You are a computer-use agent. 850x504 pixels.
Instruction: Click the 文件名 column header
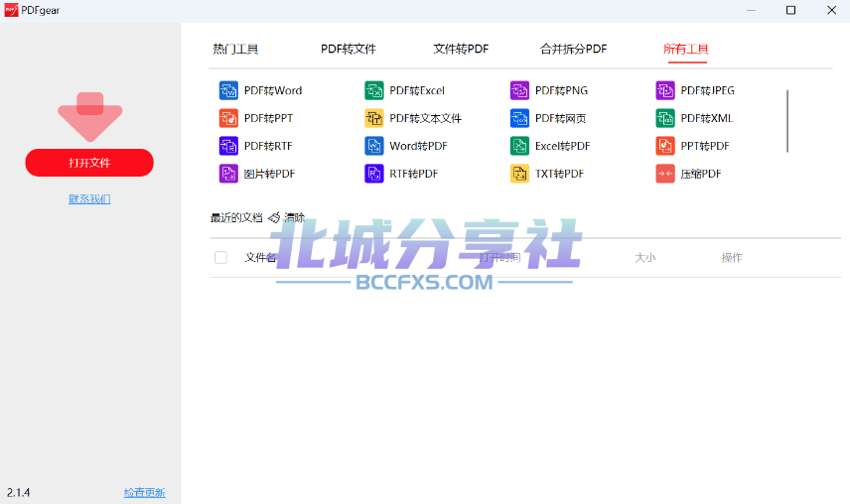coord(261,258)
